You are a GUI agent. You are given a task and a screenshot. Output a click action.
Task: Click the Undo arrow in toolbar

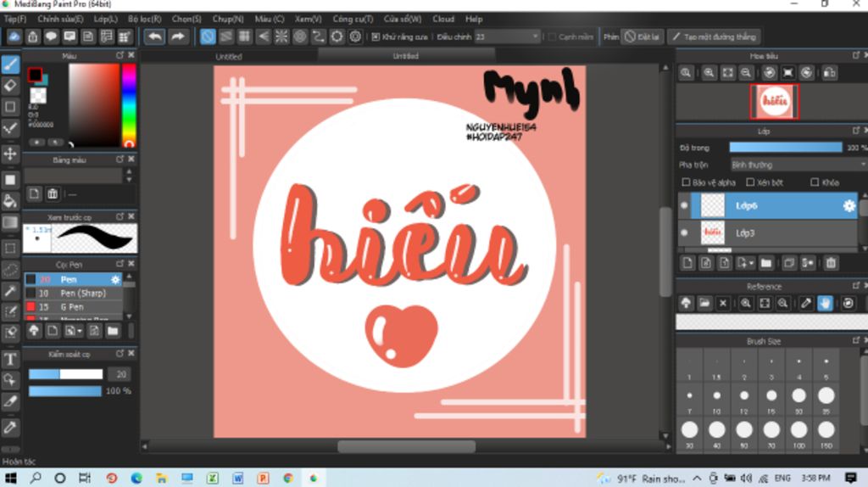(x=155, y=37)
